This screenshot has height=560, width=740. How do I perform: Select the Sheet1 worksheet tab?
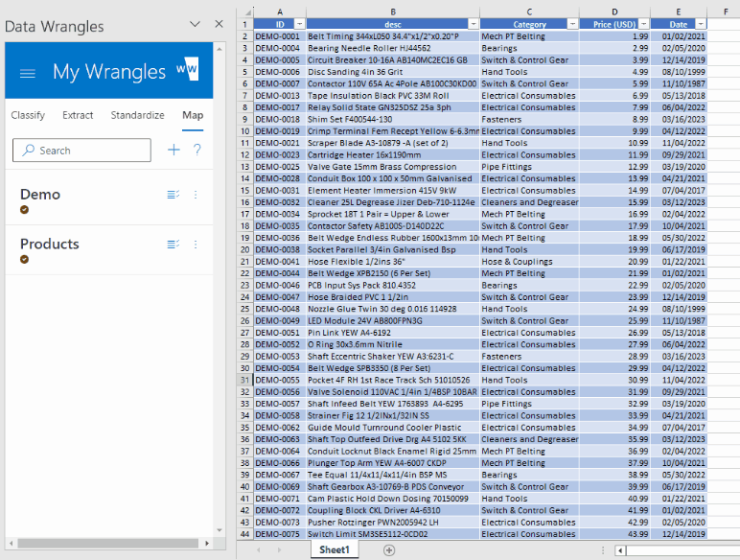(335, 549)
